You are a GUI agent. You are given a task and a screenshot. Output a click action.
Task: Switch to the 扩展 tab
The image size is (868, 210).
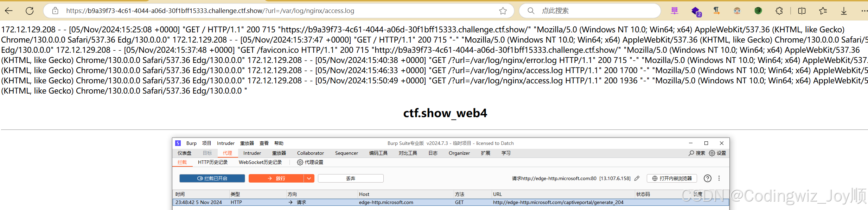(486, 153)
